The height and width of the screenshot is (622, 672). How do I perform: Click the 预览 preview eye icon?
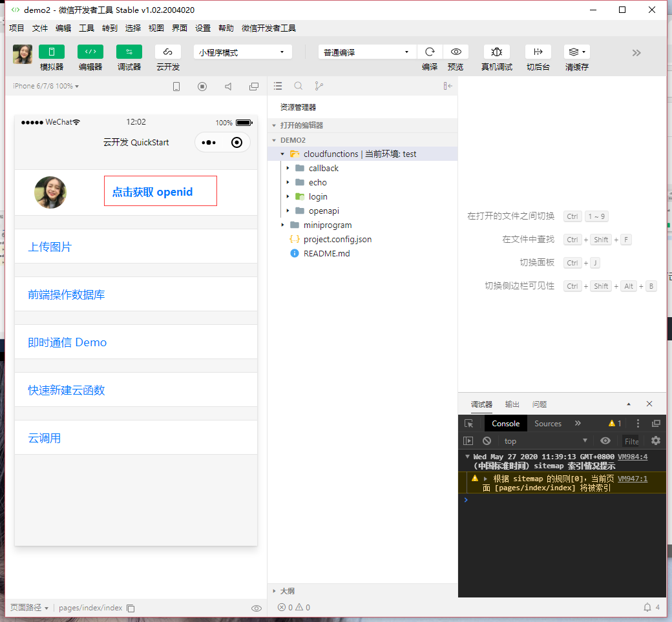[456, 52]
